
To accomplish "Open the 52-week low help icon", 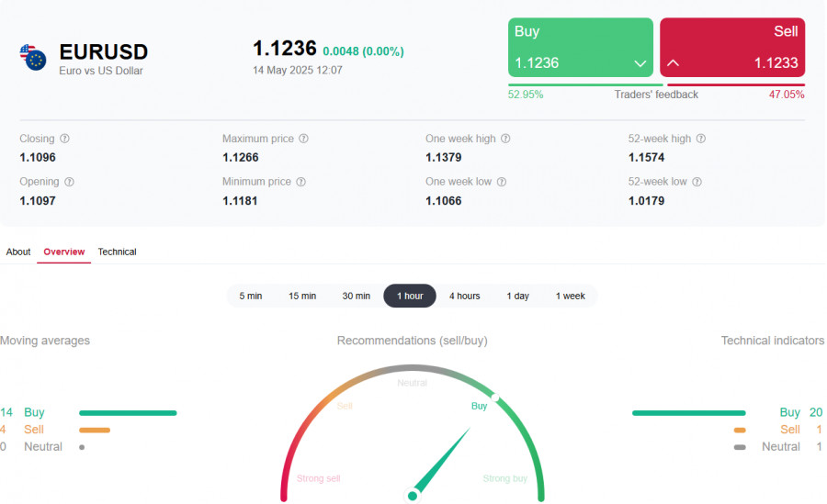I will (697, 182).
